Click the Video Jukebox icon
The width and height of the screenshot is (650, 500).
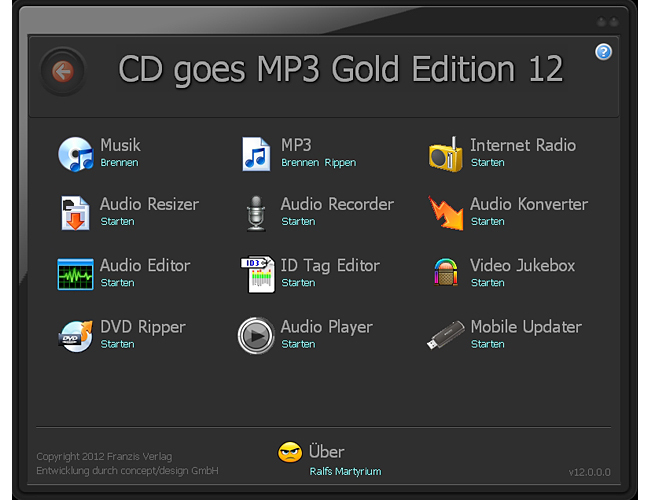tap(446, 272)
